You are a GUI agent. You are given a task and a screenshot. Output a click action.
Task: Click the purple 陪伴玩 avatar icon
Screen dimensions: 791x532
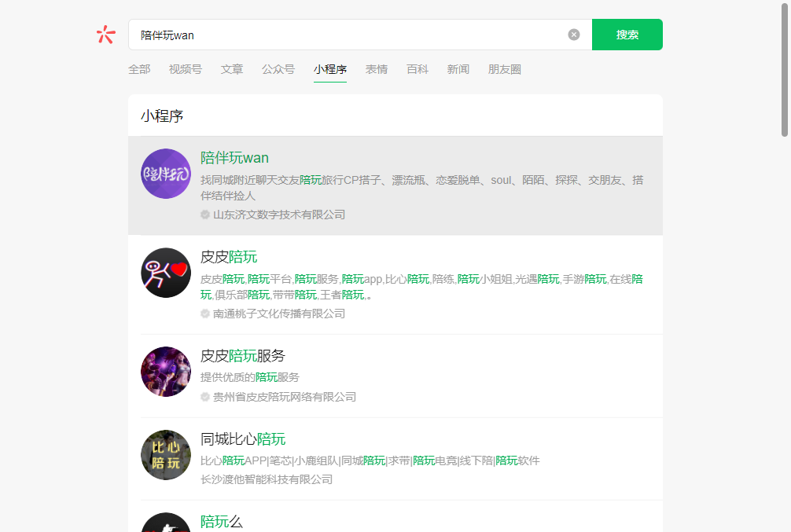166,174
